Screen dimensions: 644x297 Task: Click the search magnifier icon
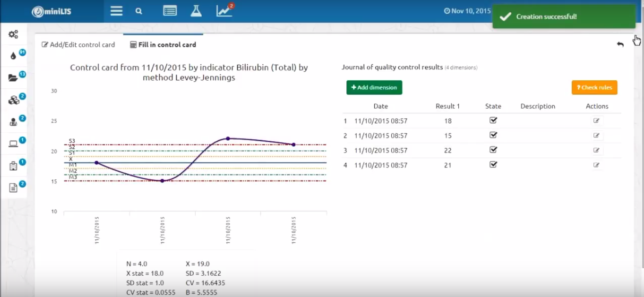pyautogui.click(x=138, y=11)
